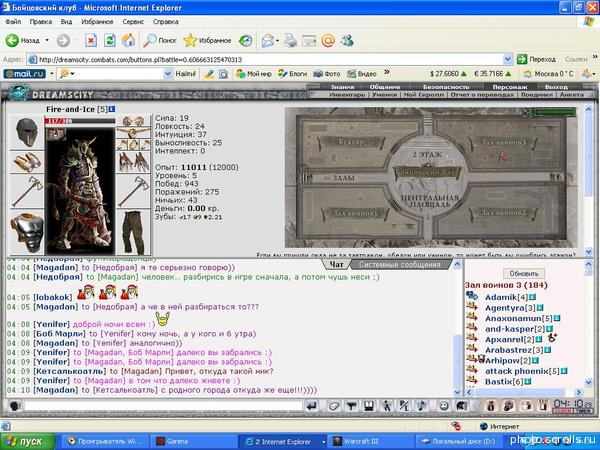The height and width of the screenshot is (450, 600).
Task: Click private message icon beside Agentyra[3]
Action: (472, 306)
